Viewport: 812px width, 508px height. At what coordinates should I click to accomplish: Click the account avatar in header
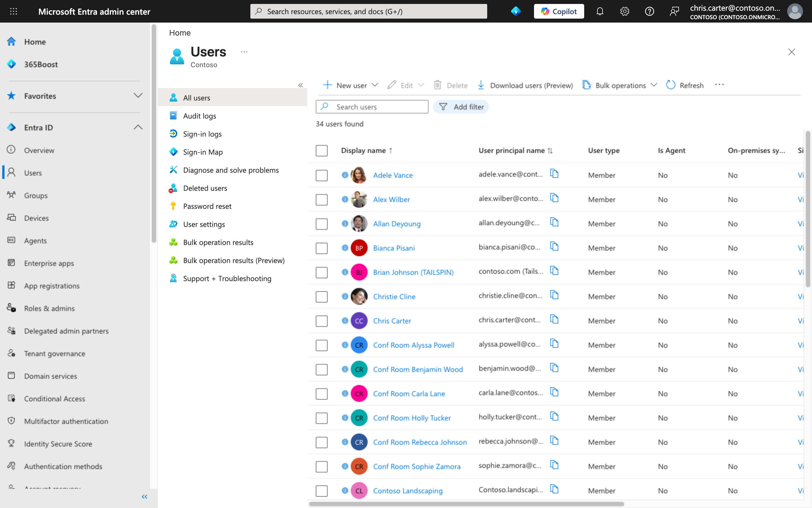[x=795, y=11]
